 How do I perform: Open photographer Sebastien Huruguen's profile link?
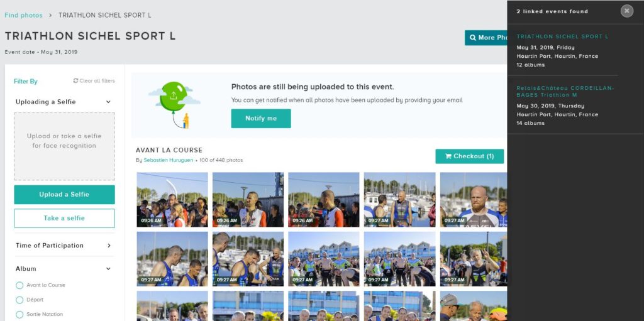[169, 160]
